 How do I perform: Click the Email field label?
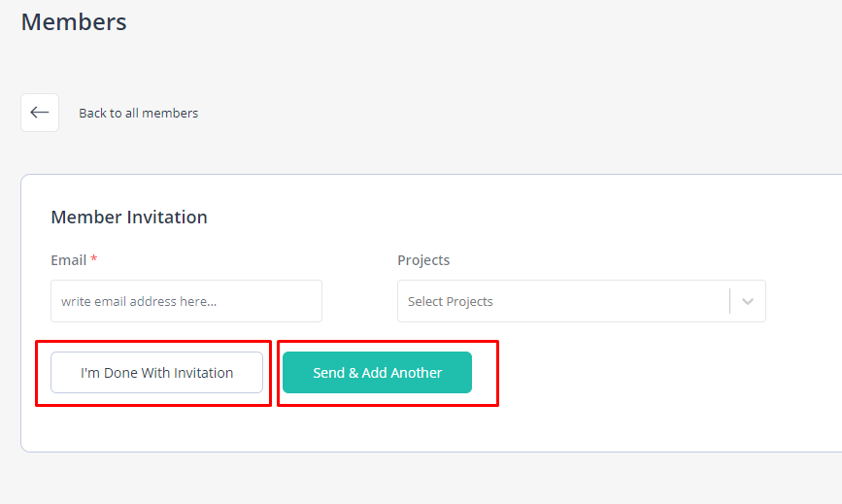(x=69, y=260)
